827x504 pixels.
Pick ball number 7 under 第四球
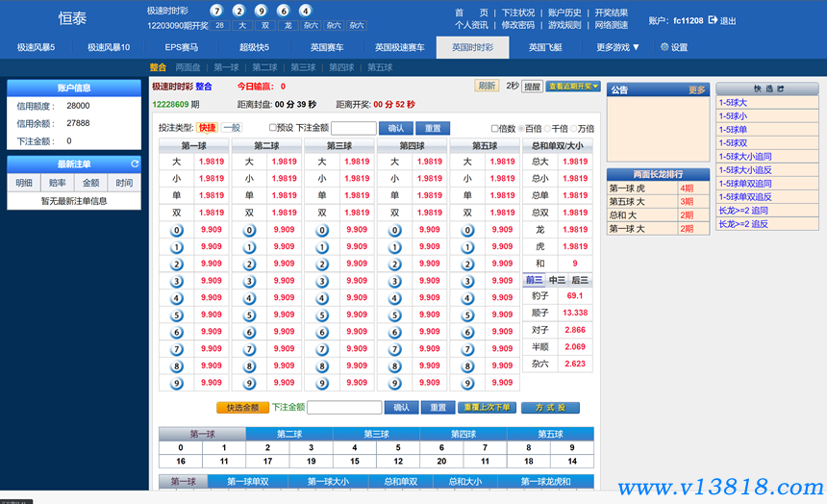[x=393, y=349]
